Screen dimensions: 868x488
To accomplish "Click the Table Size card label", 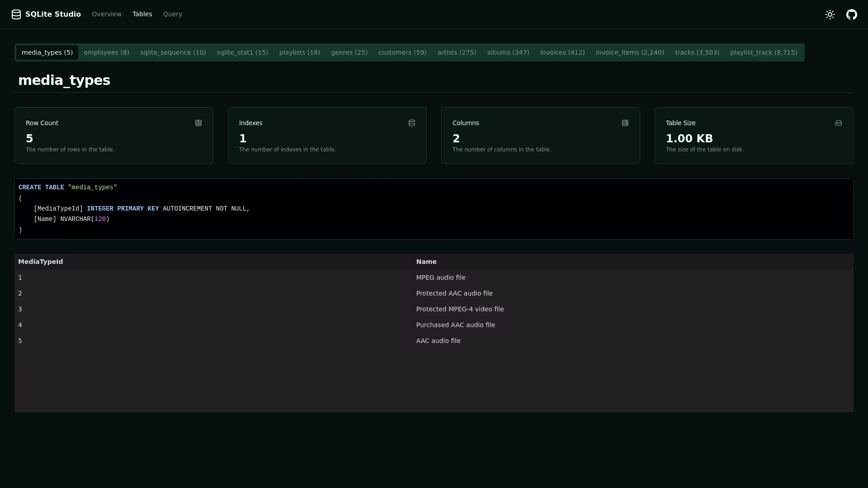I will (x=681, y=123).
